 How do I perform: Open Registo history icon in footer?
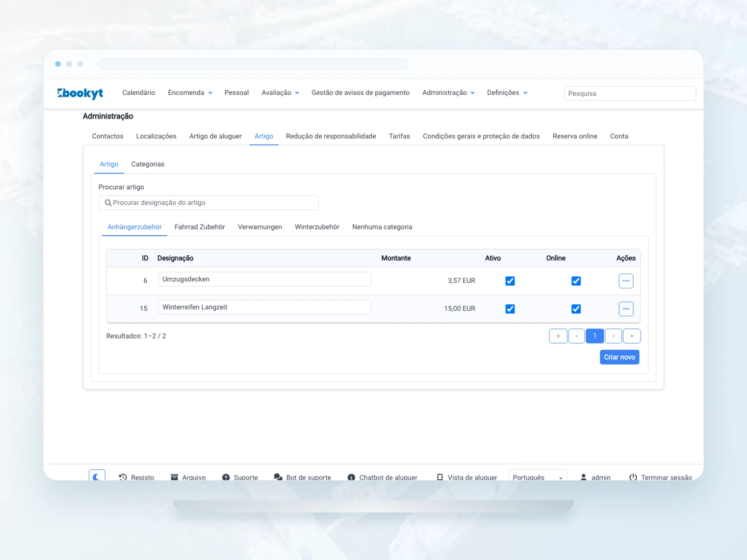click(x=123, y=477)
